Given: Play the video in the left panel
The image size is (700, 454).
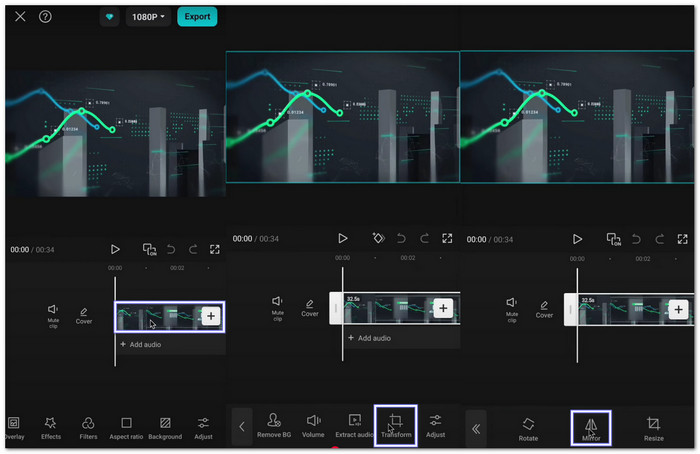Looking at the screenshot, I should pos(115,249).
